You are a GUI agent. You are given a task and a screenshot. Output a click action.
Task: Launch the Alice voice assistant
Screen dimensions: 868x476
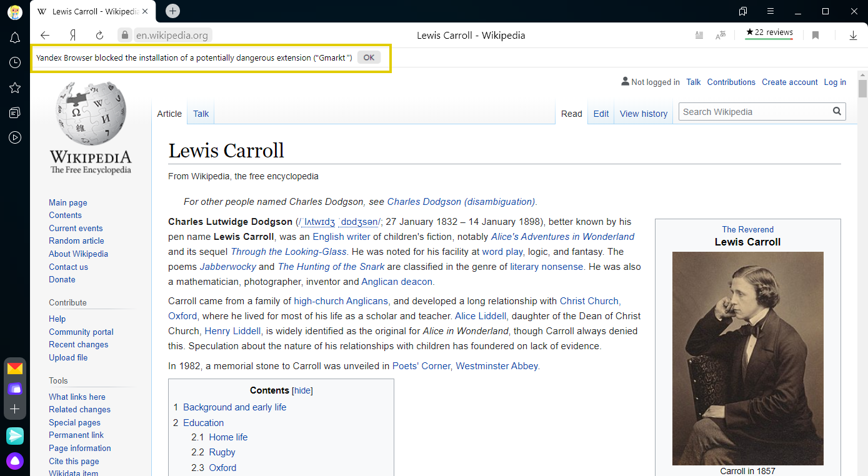tap(15, 462)
